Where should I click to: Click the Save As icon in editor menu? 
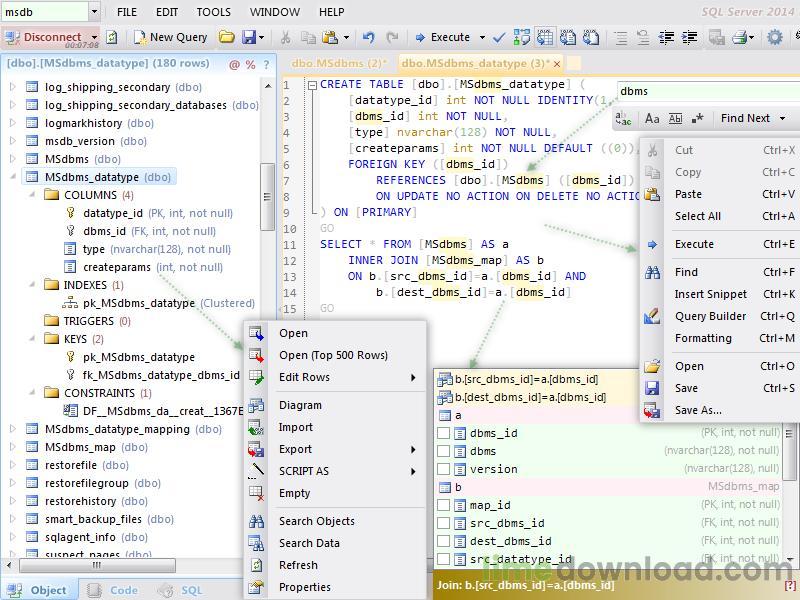pyautogui.click(x=652, y=410)
